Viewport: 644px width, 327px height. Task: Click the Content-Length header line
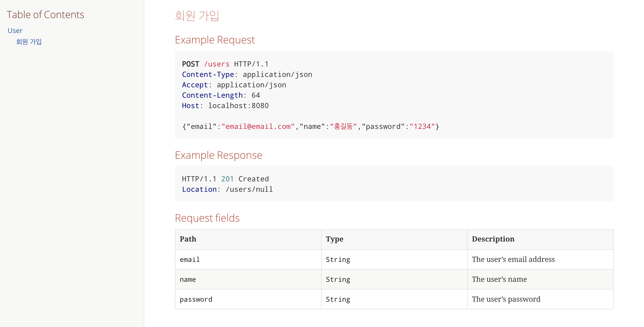pos(221,95)
